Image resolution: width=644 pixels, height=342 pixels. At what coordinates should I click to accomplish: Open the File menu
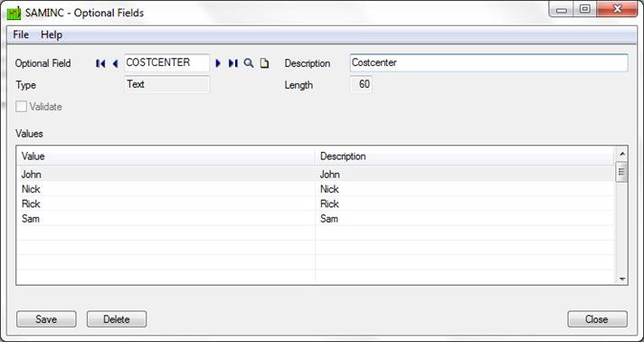21,34
